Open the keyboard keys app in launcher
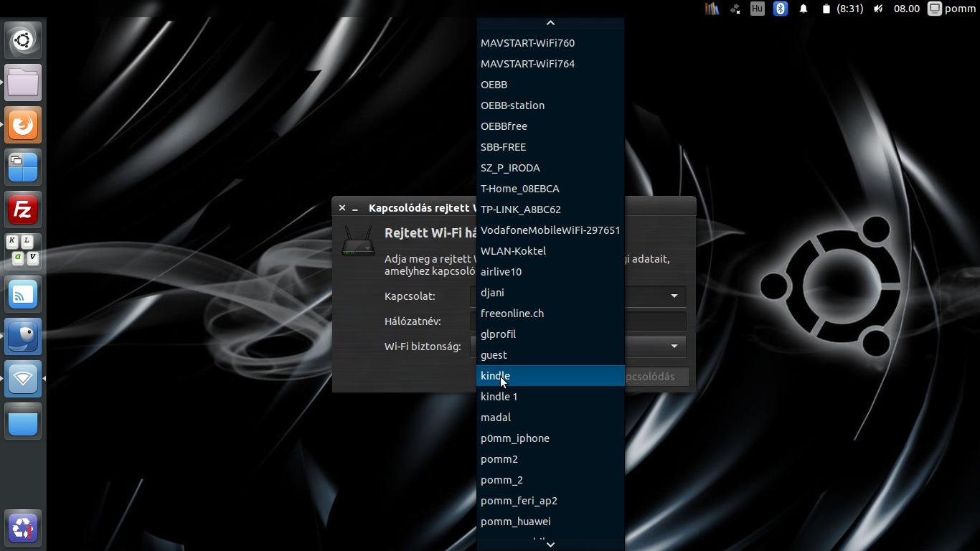Image resolution: width=980 pixels, height=551 pixels. tap(23, 252)
